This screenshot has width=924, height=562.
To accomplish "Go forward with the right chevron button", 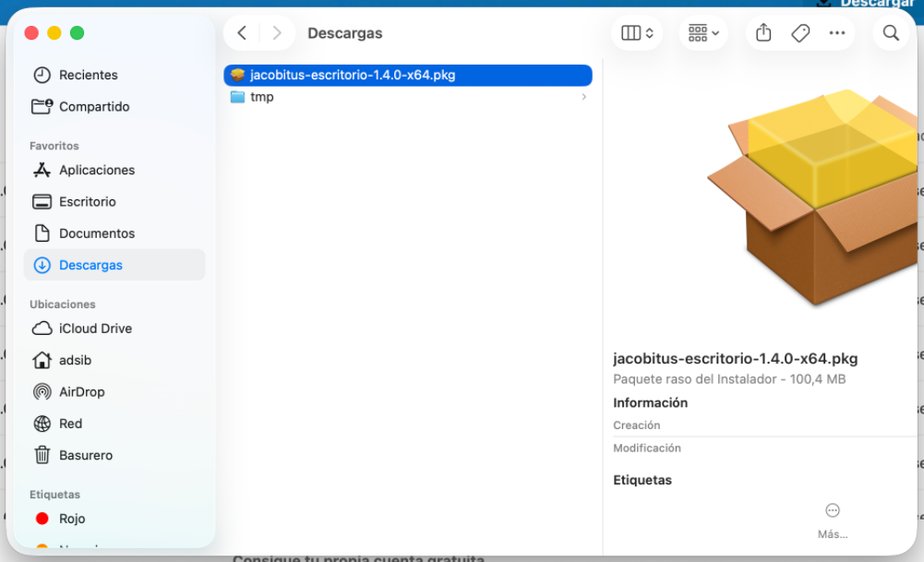I will pyautogui.click(x=276, y=33).
